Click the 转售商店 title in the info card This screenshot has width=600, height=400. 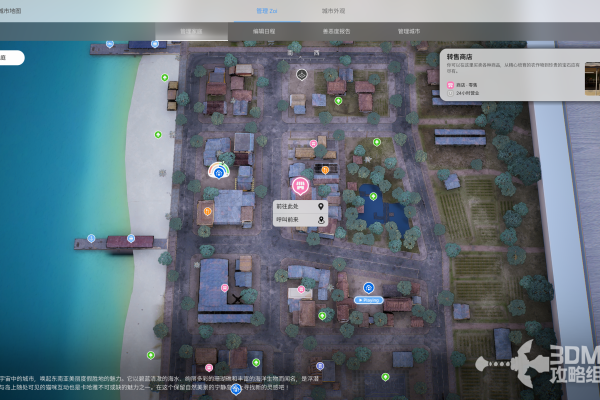click(x=460, y=57)
